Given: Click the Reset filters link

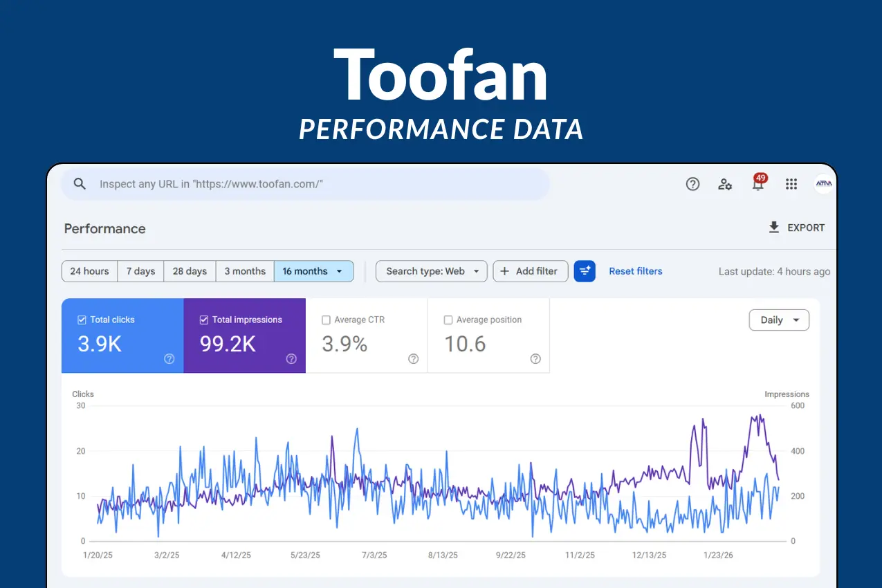Looking at the screenshot, I should click(x=635, y=271).
